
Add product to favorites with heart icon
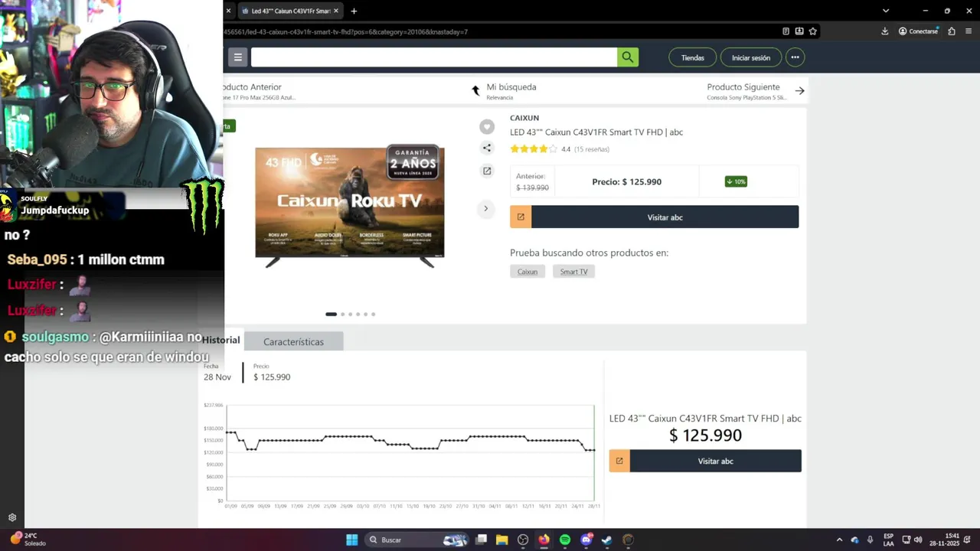coord(487,127)
